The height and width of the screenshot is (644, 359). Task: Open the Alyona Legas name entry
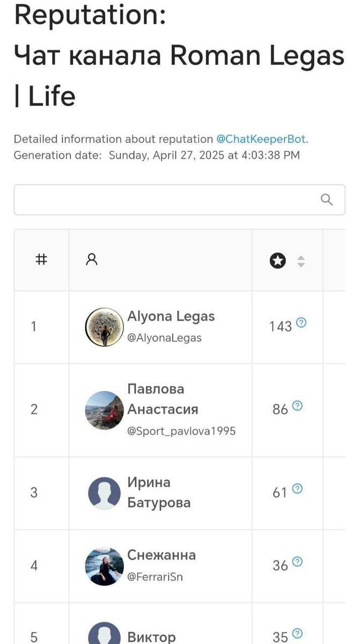(x=171, y=317)
